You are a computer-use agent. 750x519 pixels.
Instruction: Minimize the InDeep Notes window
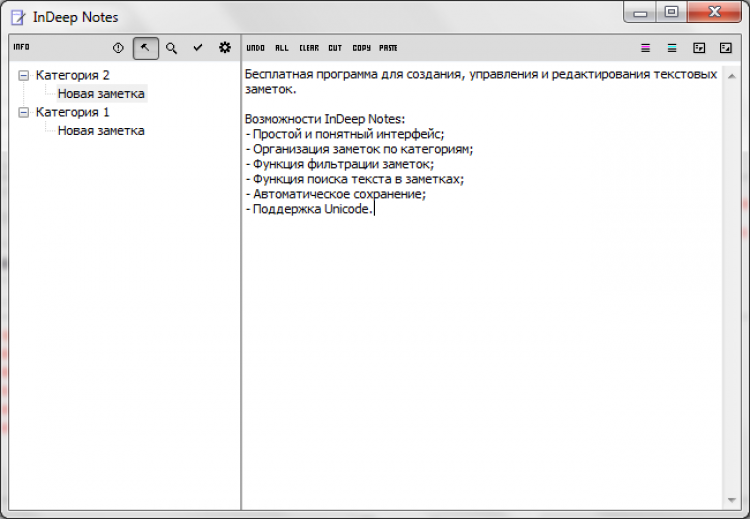coord(640,12)
